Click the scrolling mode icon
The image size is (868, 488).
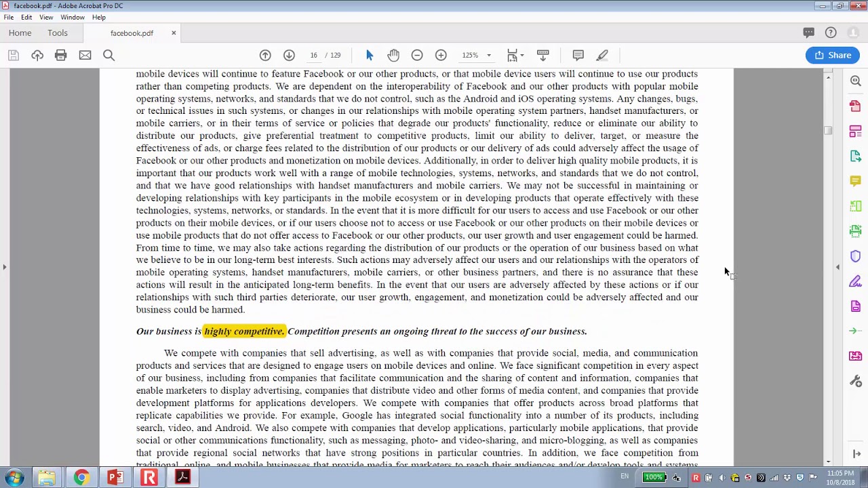point(542,55)
